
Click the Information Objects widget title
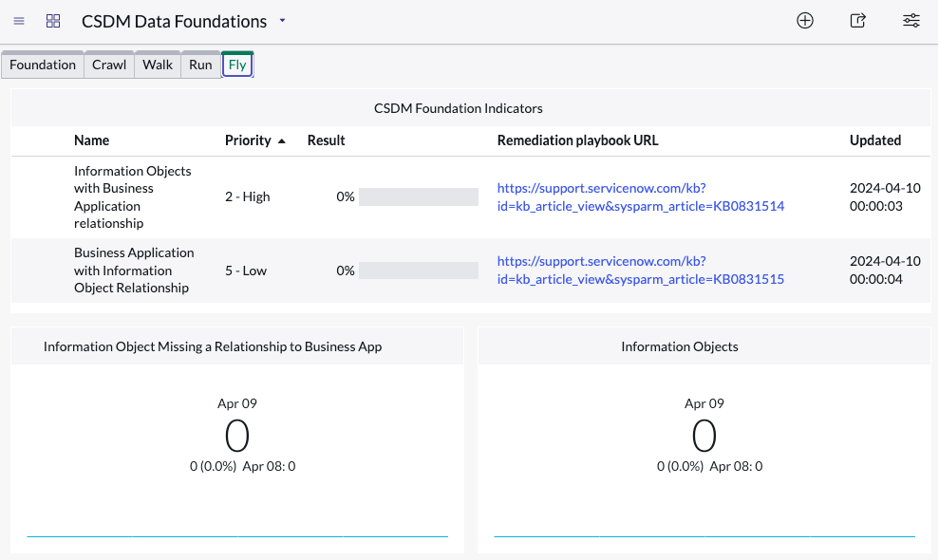(680, 346)
